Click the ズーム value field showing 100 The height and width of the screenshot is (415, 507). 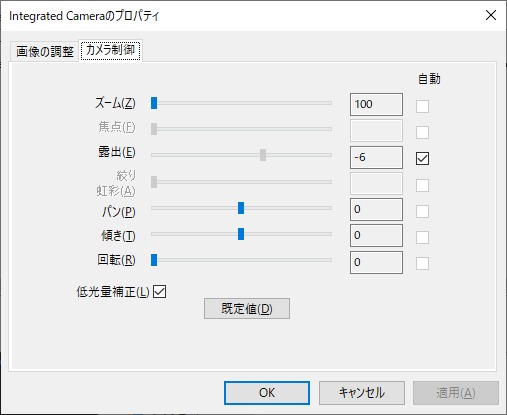pos(376,104)
